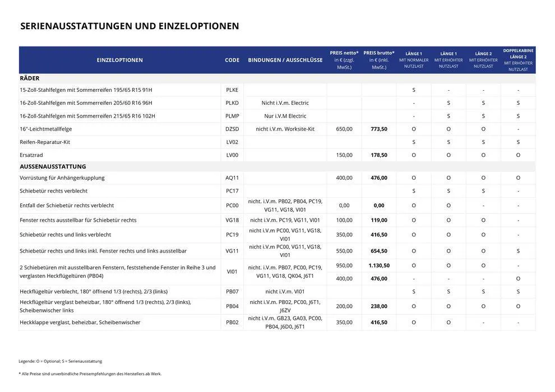Screen dimensions: 555x392
Task: Click the PREIS brutto column header
Action: click(378, 58)
